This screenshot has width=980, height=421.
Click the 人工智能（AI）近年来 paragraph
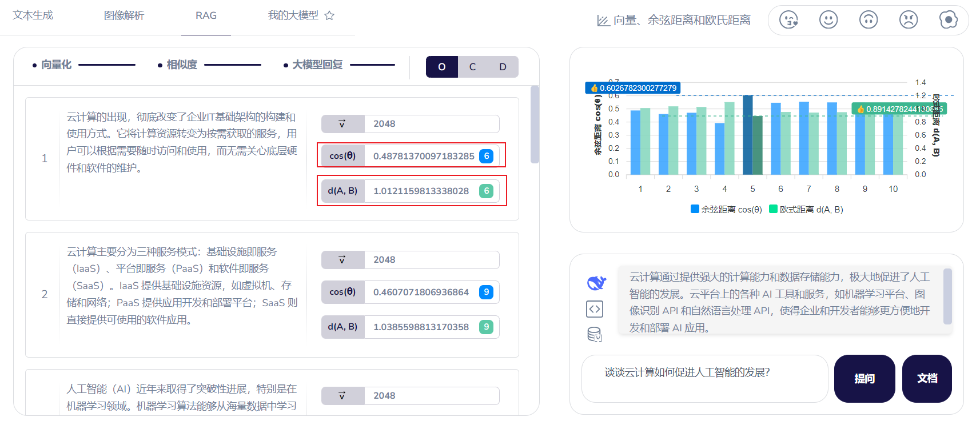point(182,398)
